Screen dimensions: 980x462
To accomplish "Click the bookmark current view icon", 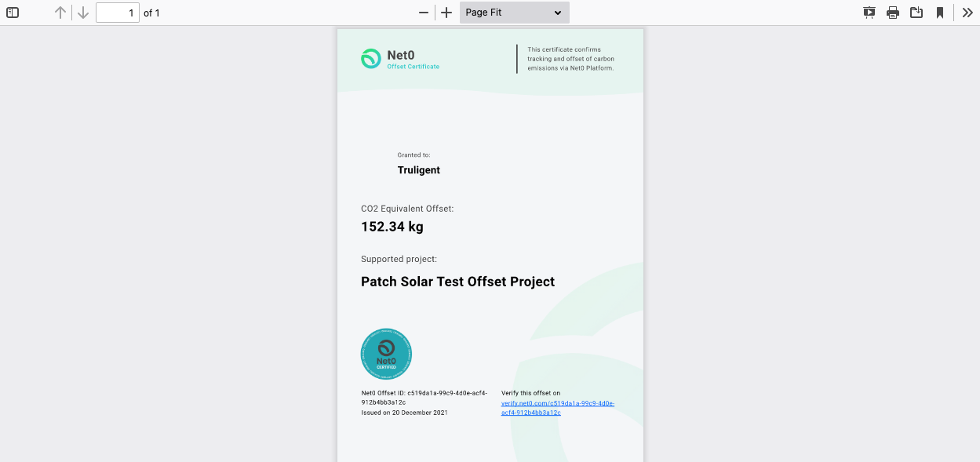I will (940, 13).
